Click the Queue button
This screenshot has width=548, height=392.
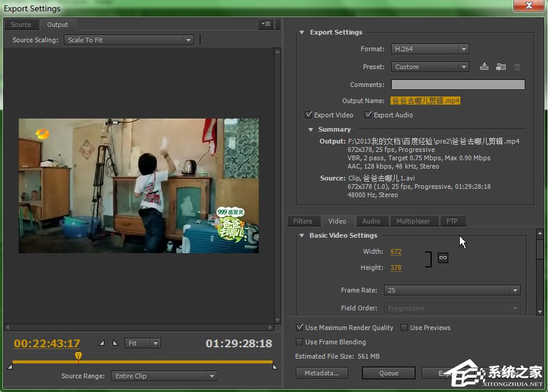point(389,373)
